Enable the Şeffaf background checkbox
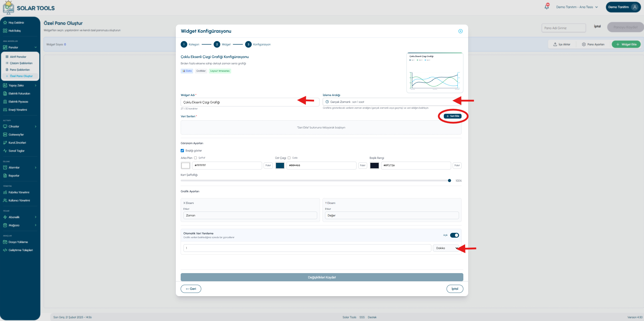This screenshot has width=644, height=321. pyautogui.click(x=195, y=158)
